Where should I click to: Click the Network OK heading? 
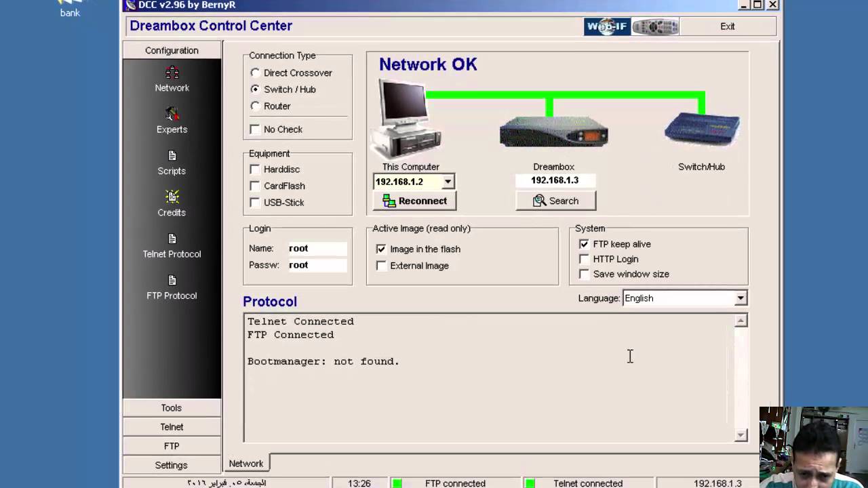pyautogui.click(x=428, y=64)
